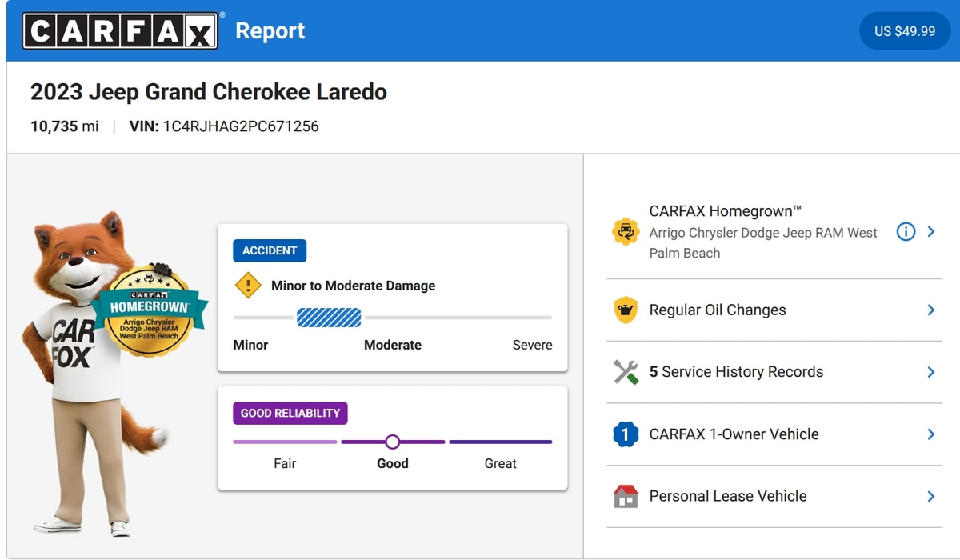The image size is (960, 560).
Task: Open the Homegrown info circle icon
Action: pos(906,232)
